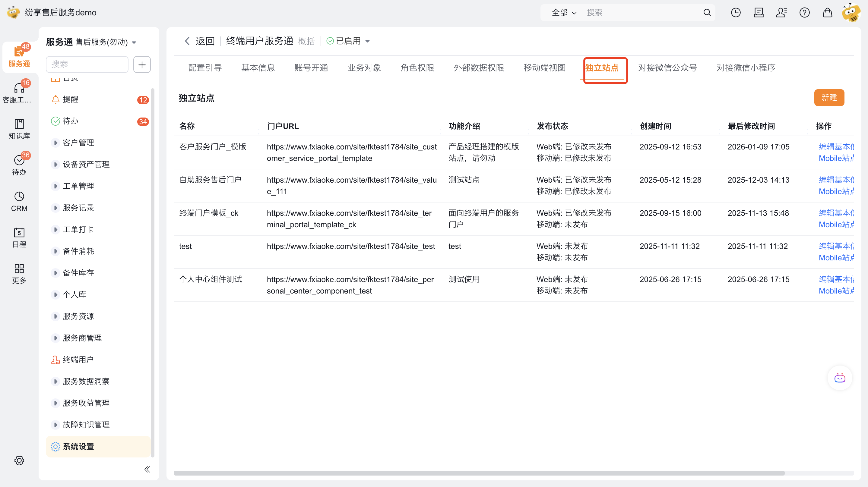Click the help question mark icon
868x487 pixels.
pos(804,13)
